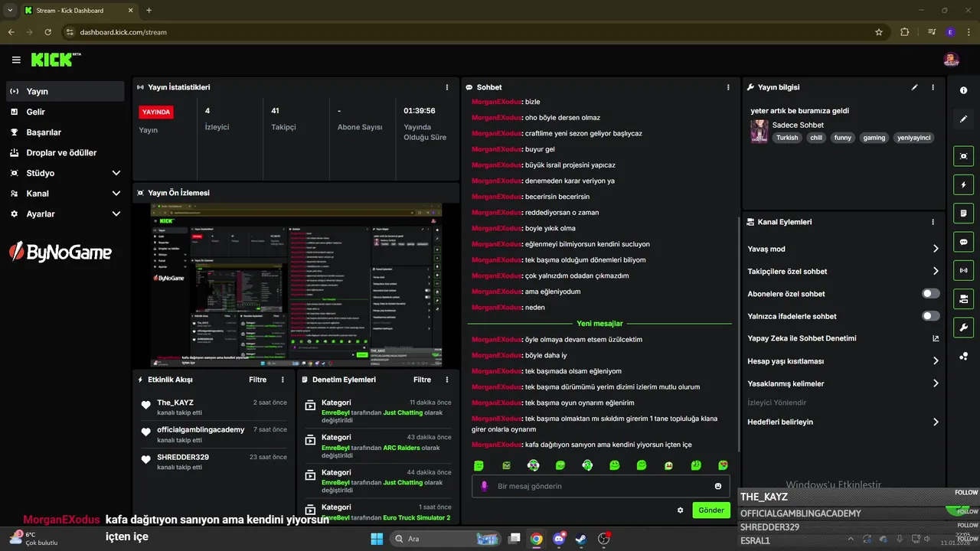Open Takipçilere özel sohbet options
Image resolution: width=980 pixels, height=551 pixels.
(844, 271)
